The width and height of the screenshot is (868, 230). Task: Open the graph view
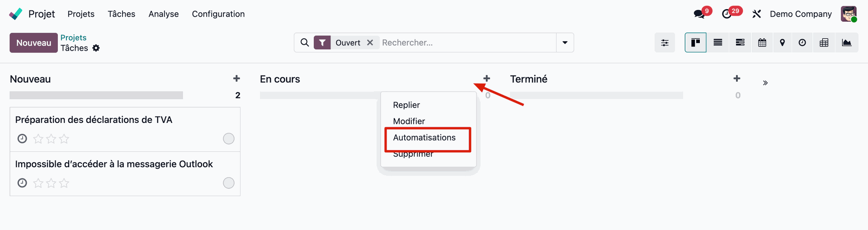click(846, 42)
